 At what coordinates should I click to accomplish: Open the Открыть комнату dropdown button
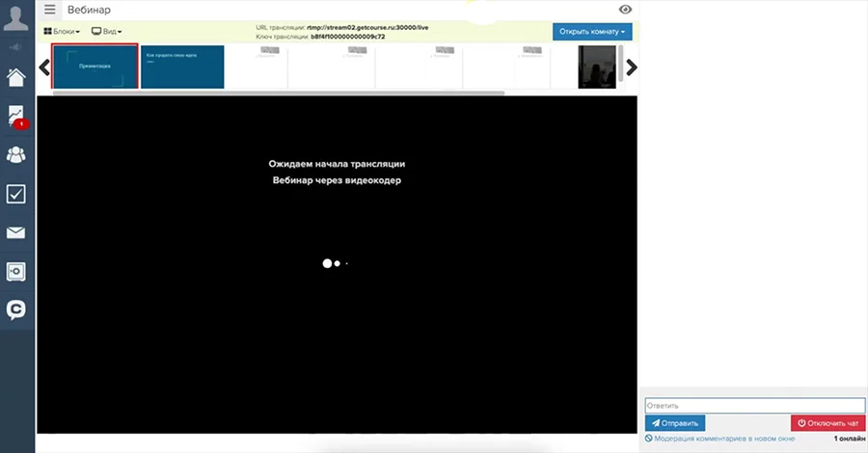[x=592, y=32]
